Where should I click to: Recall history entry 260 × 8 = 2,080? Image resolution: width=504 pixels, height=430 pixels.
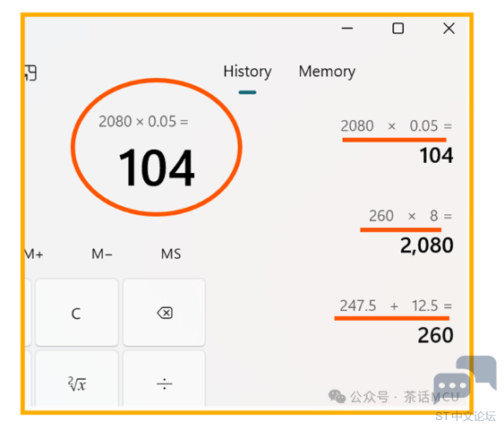[406, 231]
